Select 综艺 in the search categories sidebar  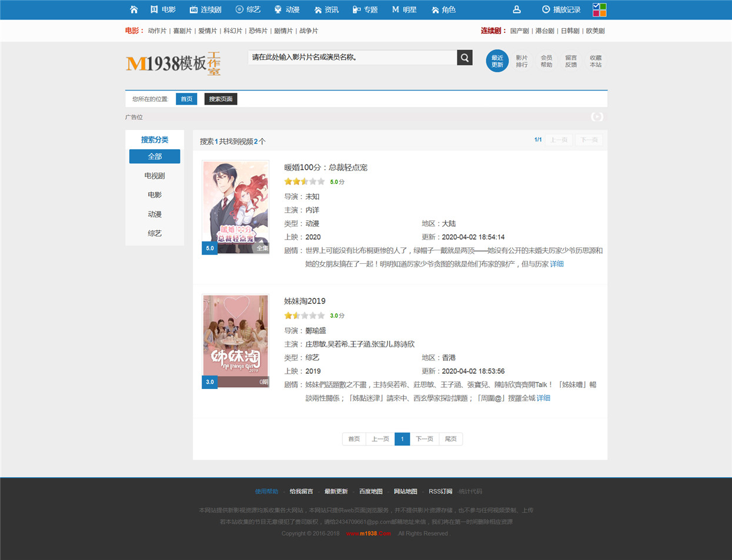155,233
